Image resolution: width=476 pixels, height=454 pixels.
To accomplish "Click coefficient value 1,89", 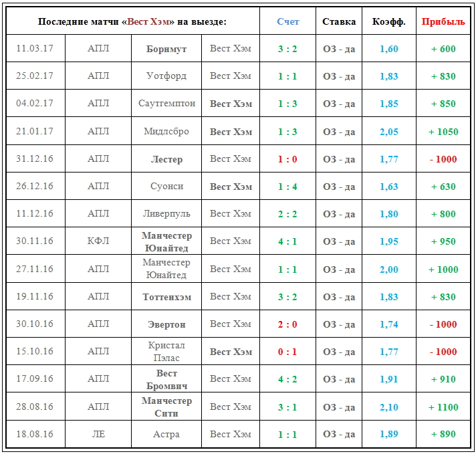I will click(389, 434).
